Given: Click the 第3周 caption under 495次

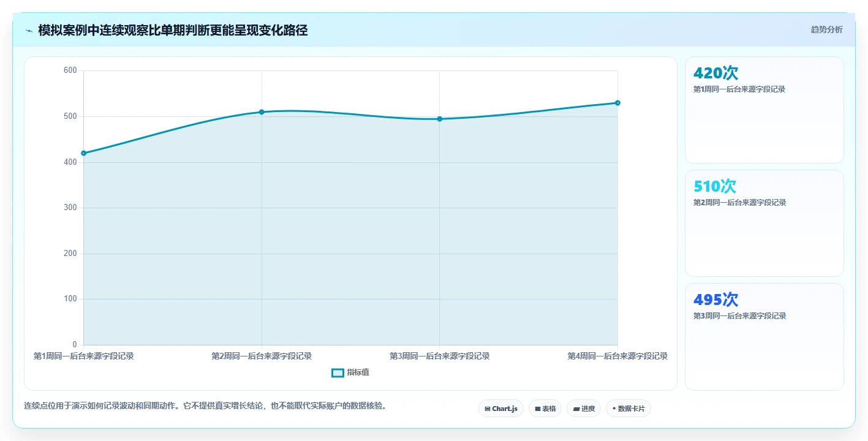Looking at the screenshot, I should pos(739,316).
